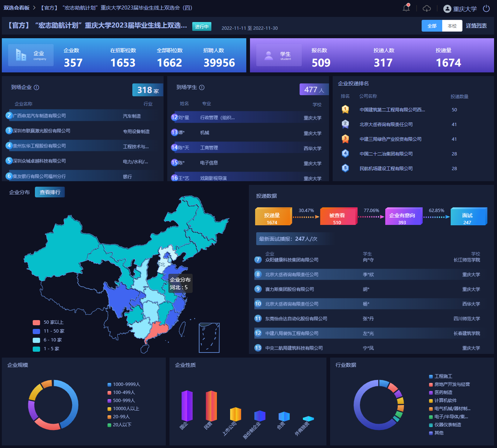Screen dimensions: 497x448
Task: Click the rank 1 gold medal badge
Action: 345,109
